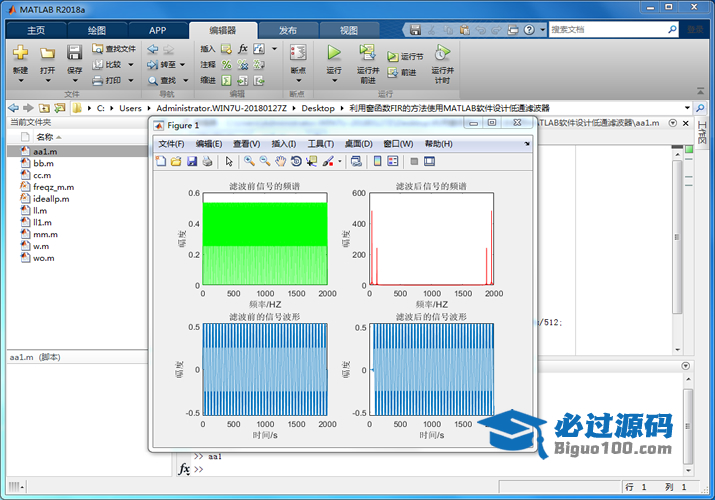715x500 pixels.
Task: Open the Brush color dropdown arrow
Action: pyautogui.click(x=340, y=161)
